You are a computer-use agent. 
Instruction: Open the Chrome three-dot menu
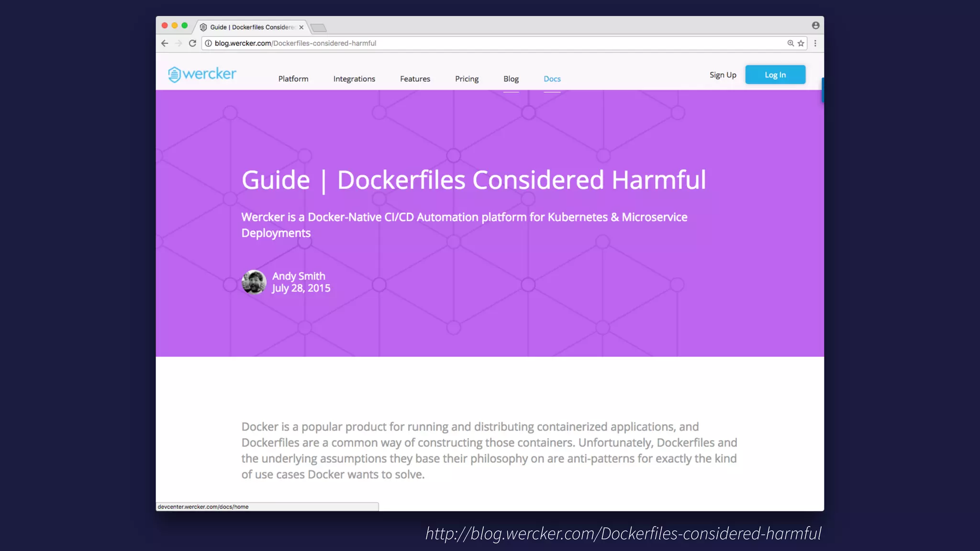click(x=815, y=43)
